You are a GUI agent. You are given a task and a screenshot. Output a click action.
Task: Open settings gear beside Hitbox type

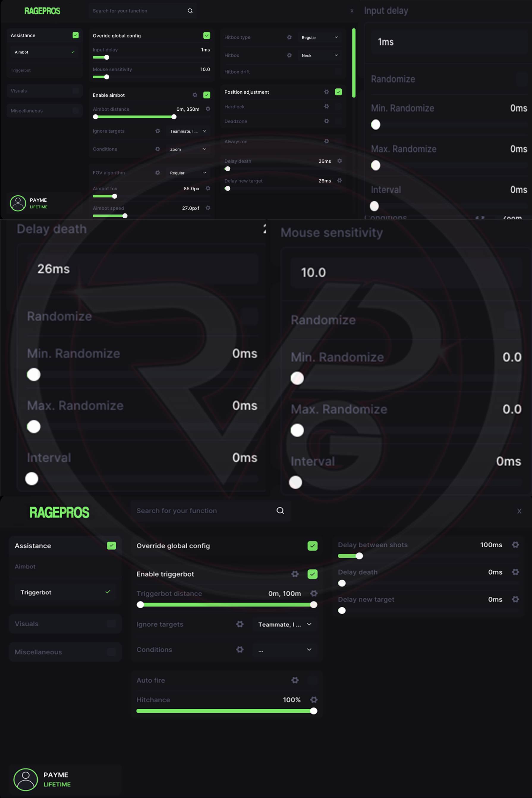(289, 37)
